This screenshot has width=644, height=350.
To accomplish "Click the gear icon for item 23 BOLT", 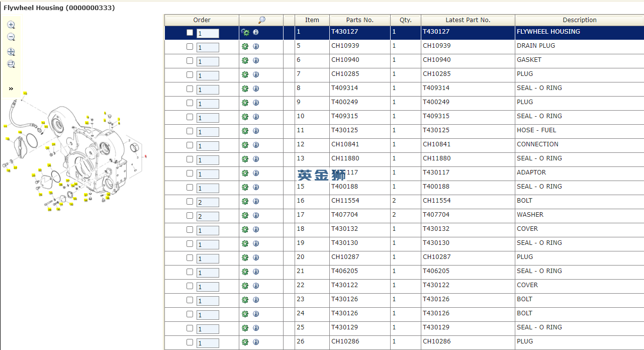I will click(x=245, y=300).
